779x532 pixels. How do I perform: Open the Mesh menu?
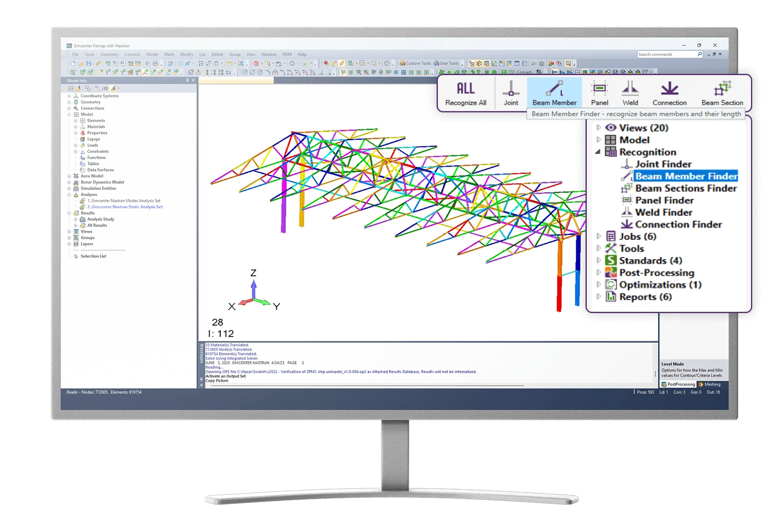[x=169, y=54]
